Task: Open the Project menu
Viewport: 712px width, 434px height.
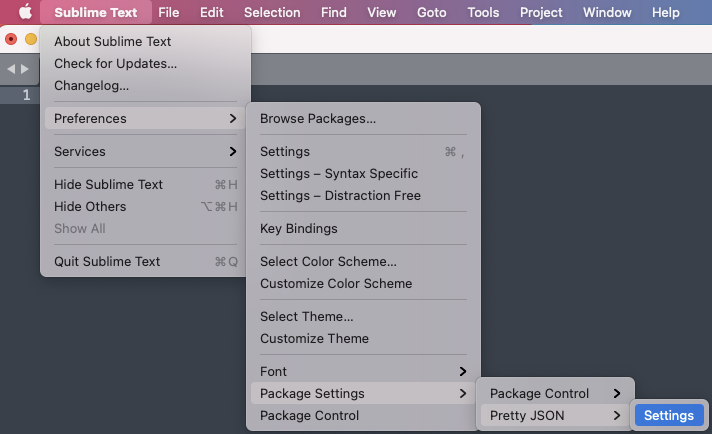Action: click(541, 12)
